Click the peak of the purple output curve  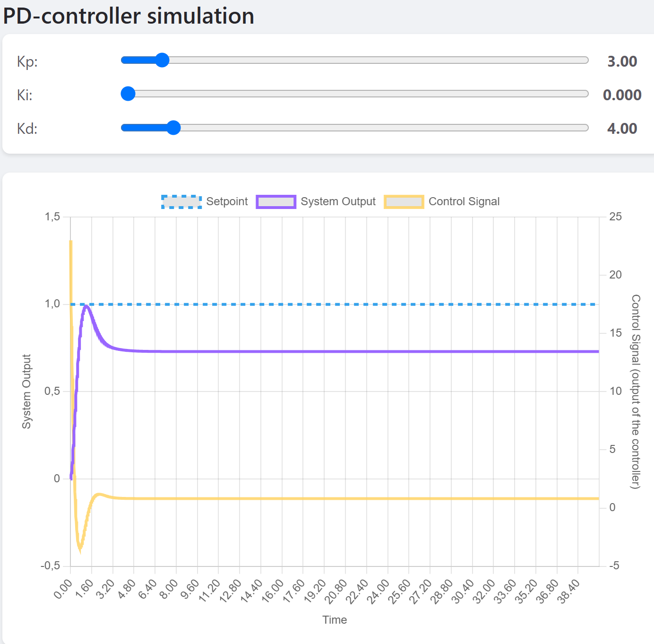coord(86,306)
